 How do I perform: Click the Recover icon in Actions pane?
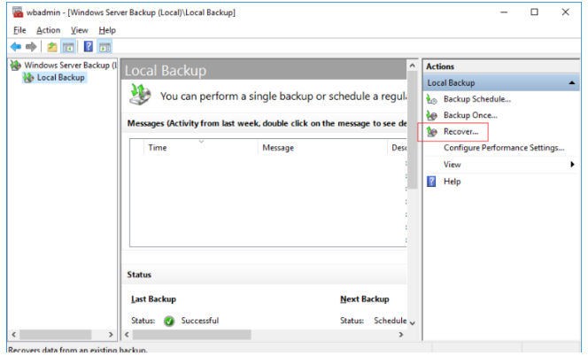(431, 132)
